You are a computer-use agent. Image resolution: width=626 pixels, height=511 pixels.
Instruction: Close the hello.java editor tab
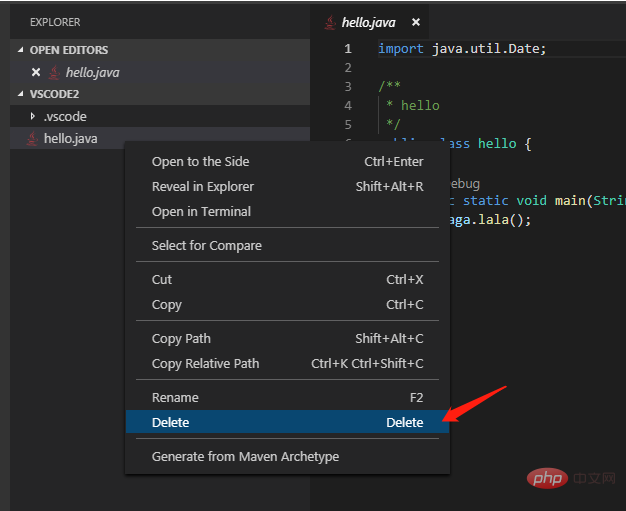coord(416,22)
